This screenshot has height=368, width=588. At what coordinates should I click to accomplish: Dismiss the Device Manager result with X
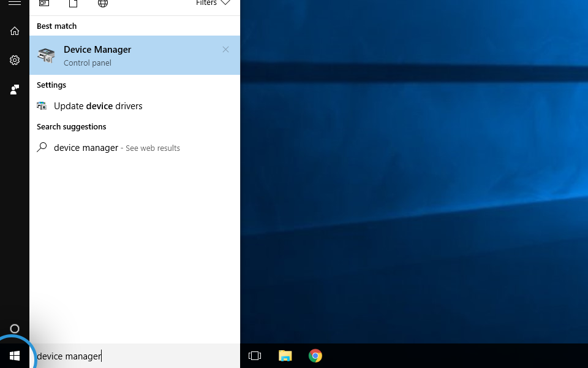225,50
